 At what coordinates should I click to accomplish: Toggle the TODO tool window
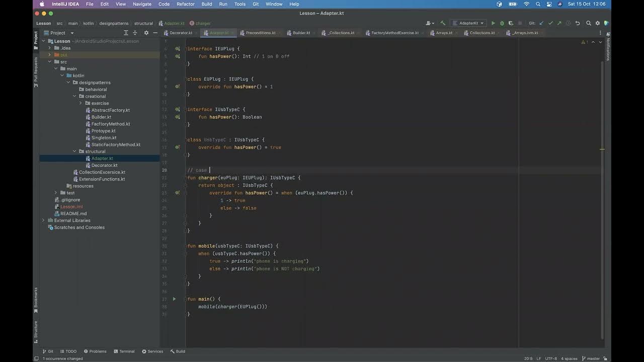pyautogui.click(x=68, y=351)
